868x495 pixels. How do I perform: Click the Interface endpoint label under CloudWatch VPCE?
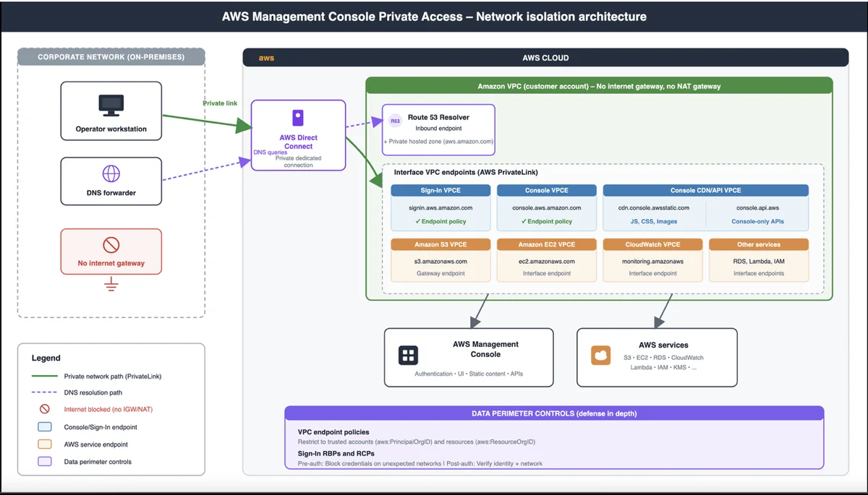click(652, 274)
